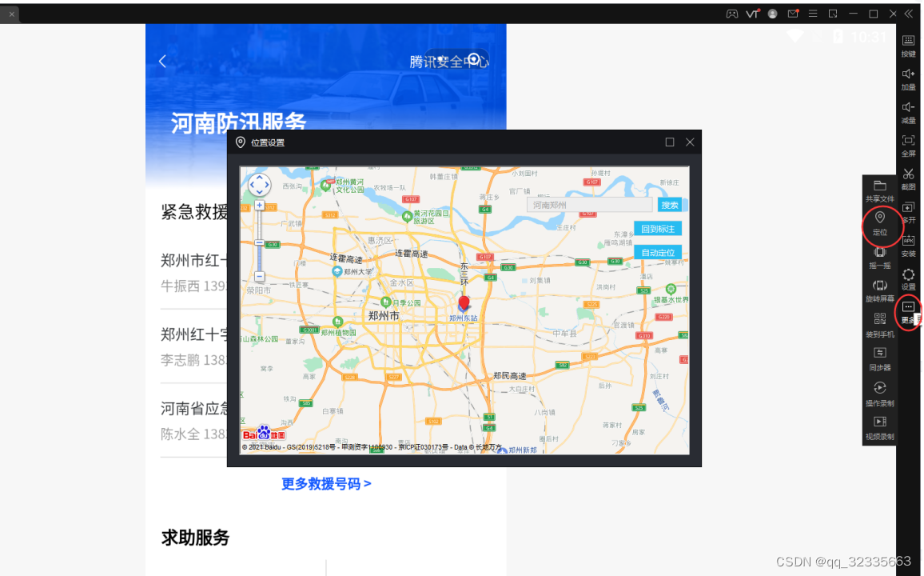924x576 pixels.
Task: Collapse the sidebar with double-arrow icon
Action: (x=910, y=14)
